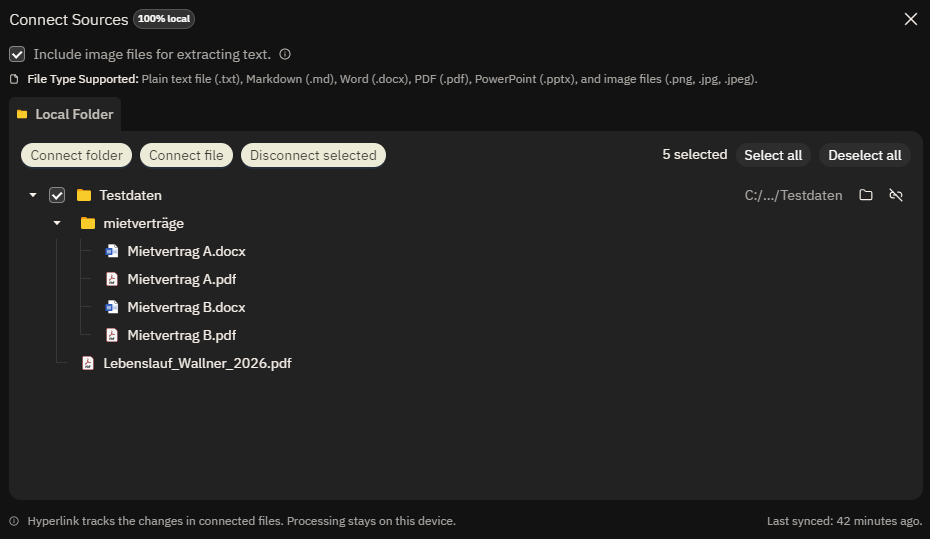The image size is (930, 539).
Task: Click PDF icon of Mietvertrag A.pdf
Action: pyautogui.click(x=112, y=279)
